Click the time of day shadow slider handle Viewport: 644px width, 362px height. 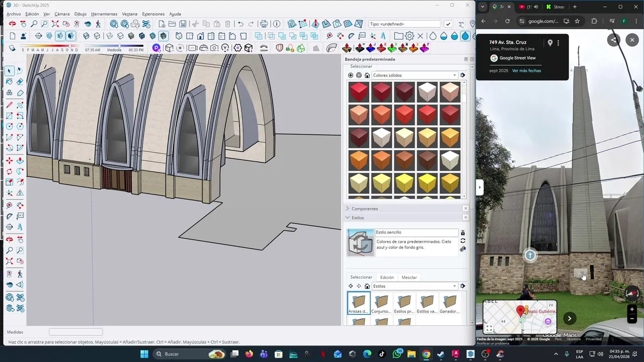point(119,46)
